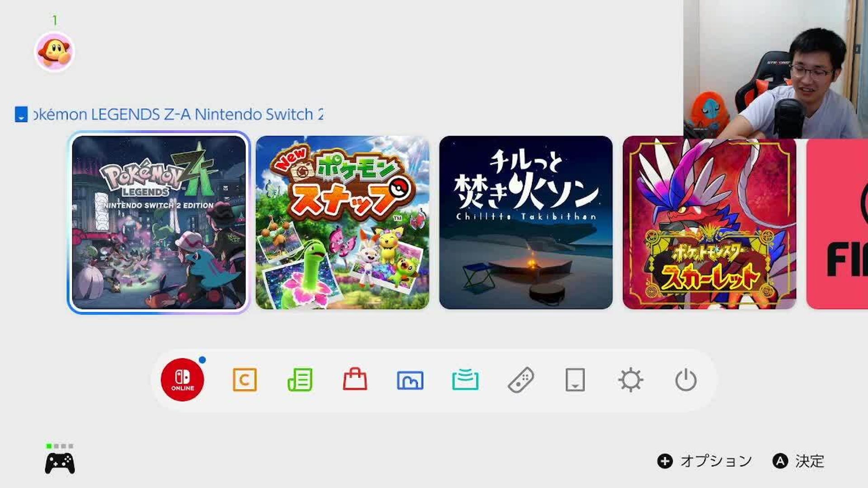Open System Settings gear icon
The width and height of the screenshot is (868, 488).
(631, 380)
